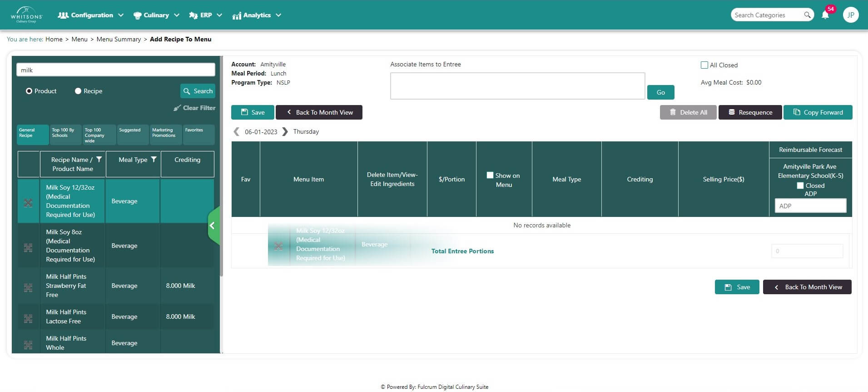Open the JP user profile avatar
This screenshot has width=868, height=392.
[x=850, y=15]
